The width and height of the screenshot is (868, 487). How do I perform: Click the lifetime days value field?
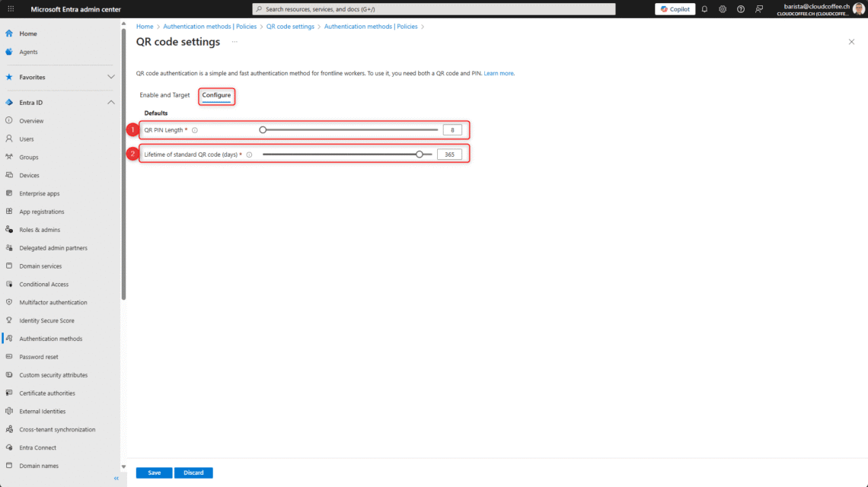click(x=449, y=154)
